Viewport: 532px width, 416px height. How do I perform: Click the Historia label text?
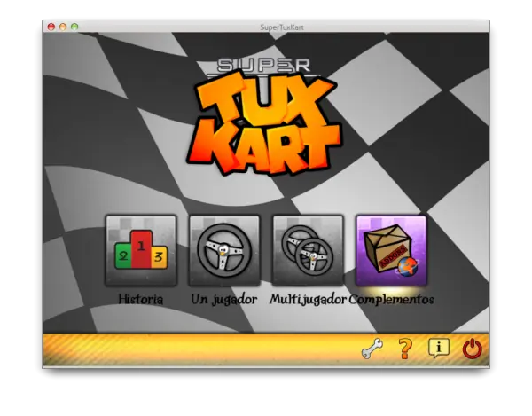140,299
